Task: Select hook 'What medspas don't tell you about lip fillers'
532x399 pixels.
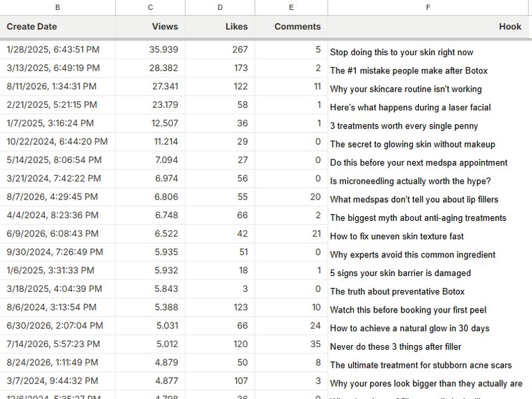Action: 428,199
